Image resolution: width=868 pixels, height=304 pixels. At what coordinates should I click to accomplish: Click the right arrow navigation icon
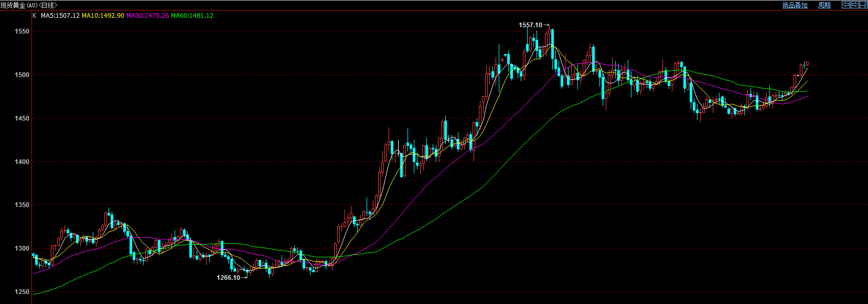pos(854,5)
